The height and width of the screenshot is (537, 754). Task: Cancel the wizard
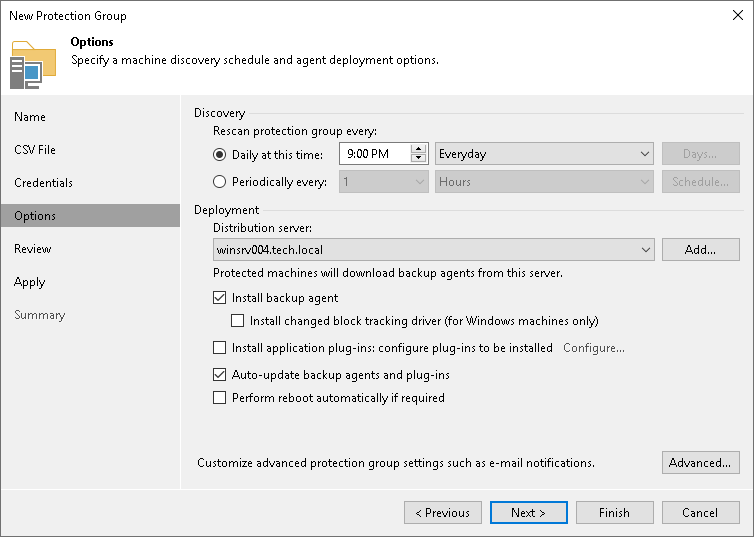[701, 512]
